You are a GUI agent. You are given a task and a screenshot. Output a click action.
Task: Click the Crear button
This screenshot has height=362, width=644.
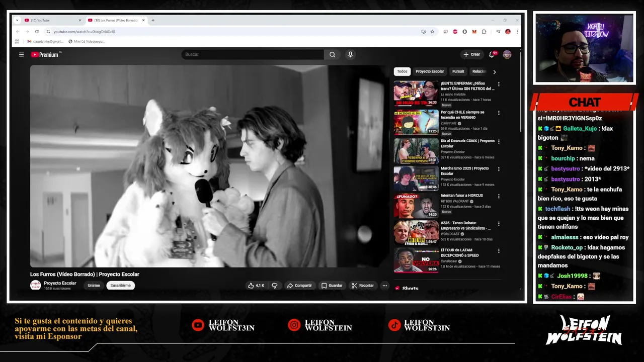point(472,54)
